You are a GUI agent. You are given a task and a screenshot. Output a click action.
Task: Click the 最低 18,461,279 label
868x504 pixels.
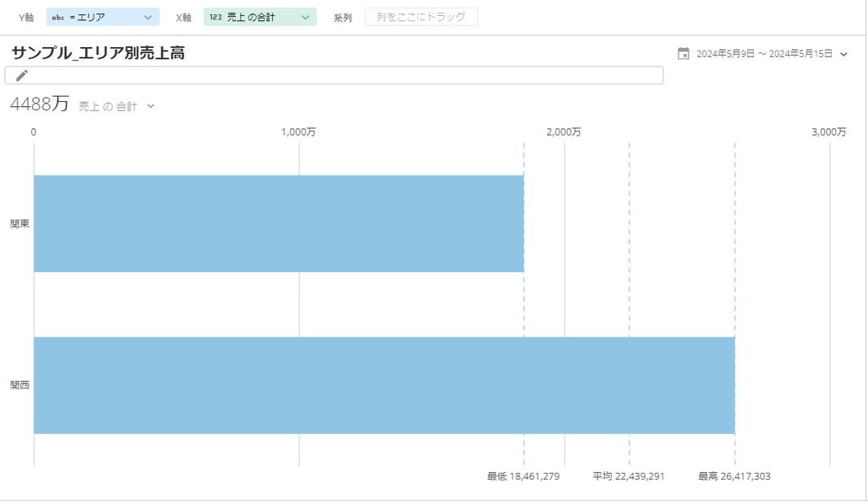[x=523, y=476]
